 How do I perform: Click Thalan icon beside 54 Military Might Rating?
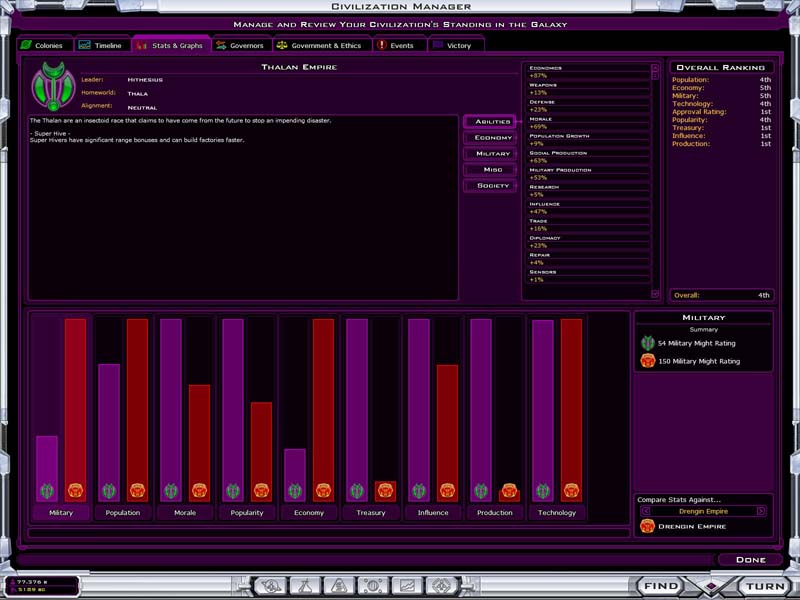coord(647,343)
